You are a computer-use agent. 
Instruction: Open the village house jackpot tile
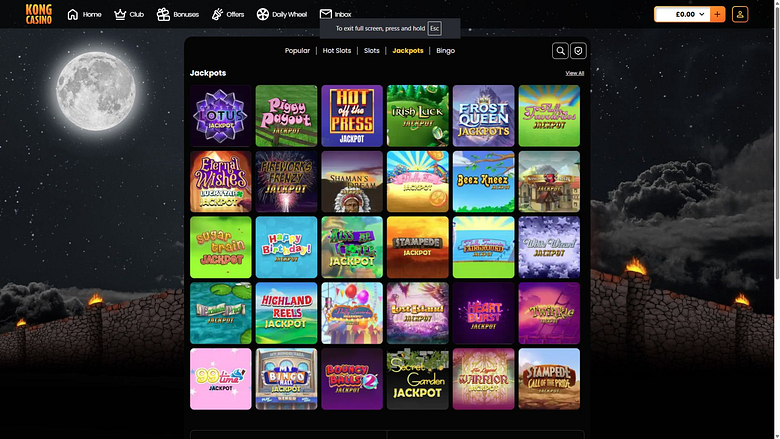coord(549,181)
